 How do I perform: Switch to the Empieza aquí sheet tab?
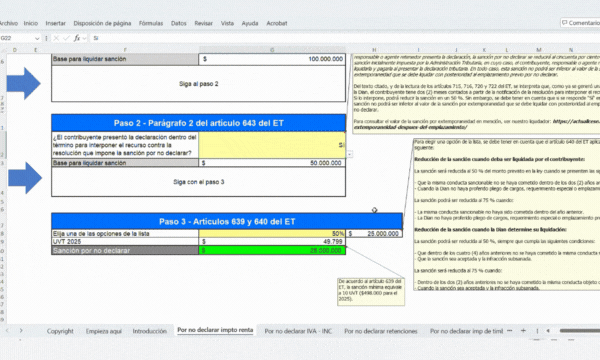104,331
